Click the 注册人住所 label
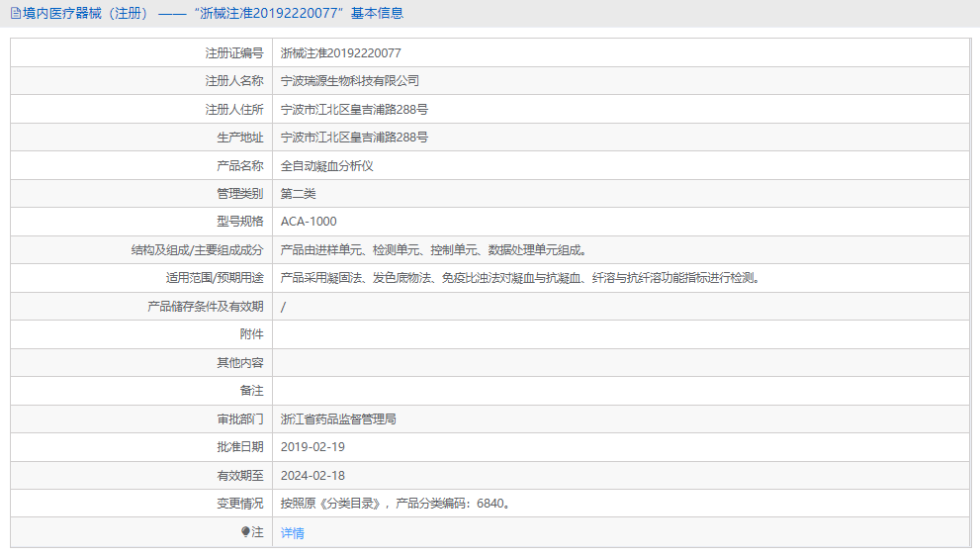 (x=234, y=110)
